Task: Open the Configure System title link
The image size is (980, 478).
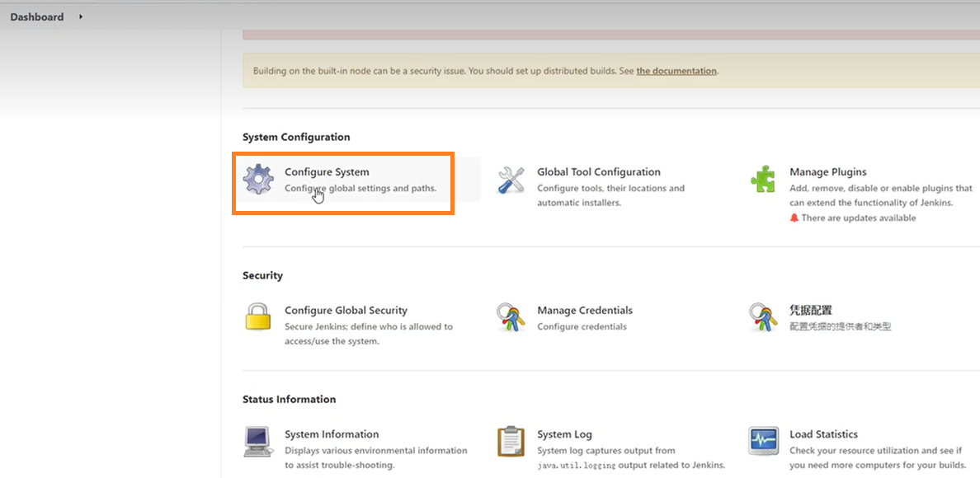Action: pyautogui.click(x=327, y=171)
